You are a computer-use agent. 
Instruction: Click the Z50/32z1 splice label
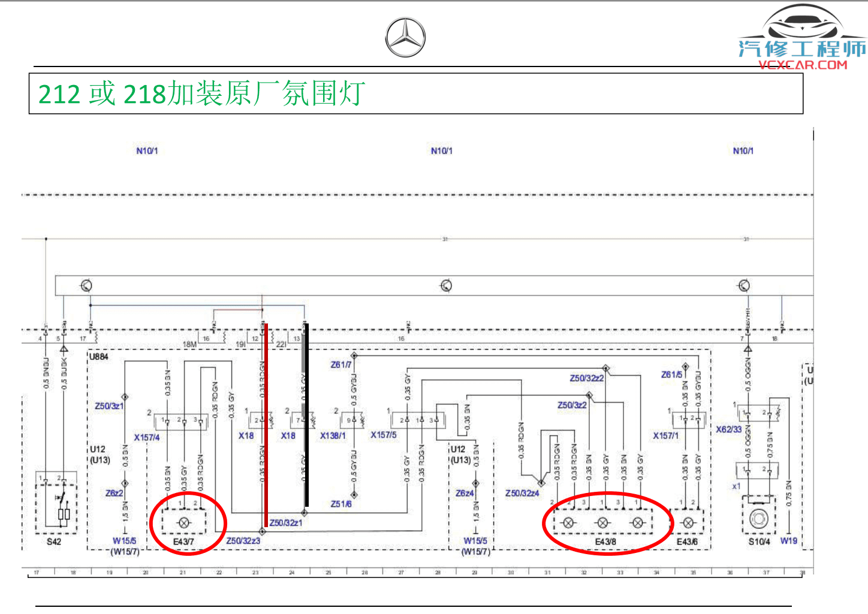click(x=286, y=523)
